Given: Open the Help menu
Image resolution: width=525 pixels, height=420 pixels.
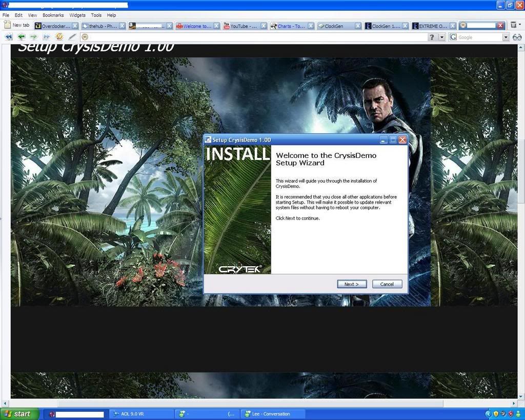Looking at the screenshot, I should 111,15.
